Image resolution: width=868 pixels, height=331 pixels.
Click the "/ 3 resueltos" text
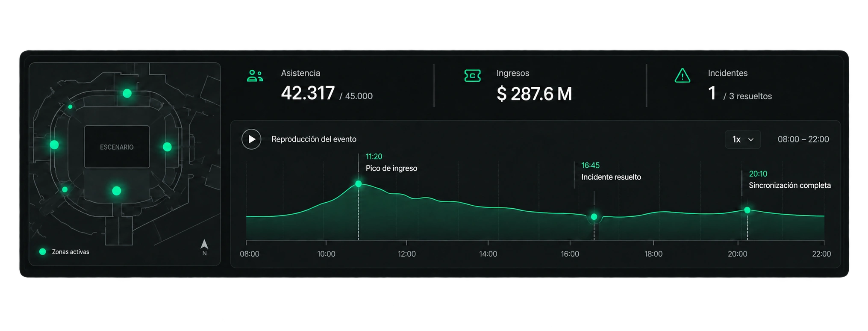point(747,96)
